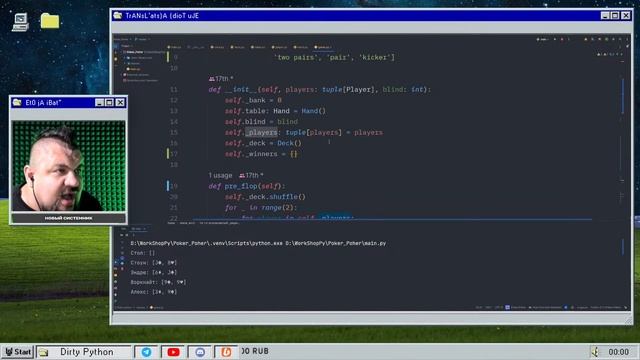
Task: Select Dirty Python taskbar item
Action: click(x=84, y=352)
